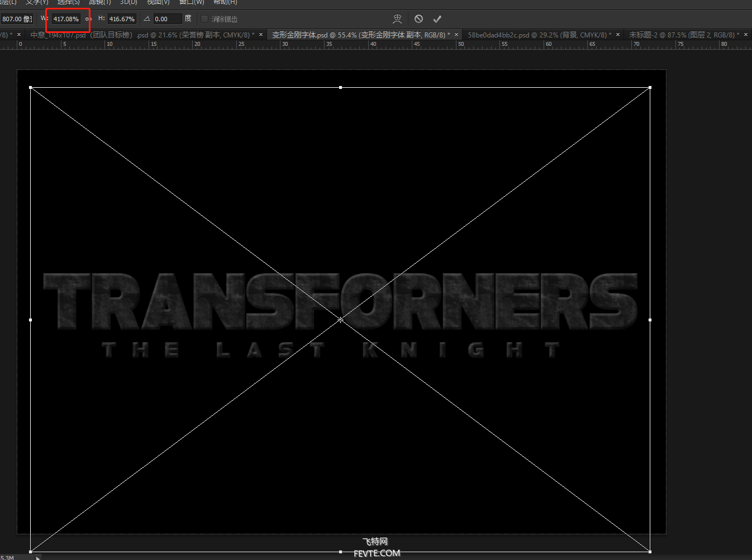Click the right-middle transform handle

[x=650, y=320]
